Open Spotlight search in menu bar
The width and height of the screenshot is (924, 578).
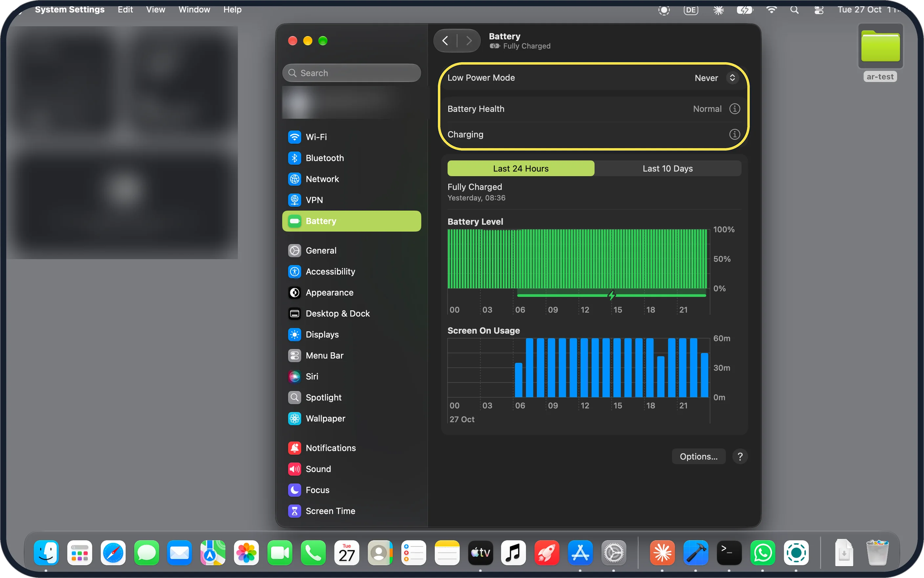[794, 10]
